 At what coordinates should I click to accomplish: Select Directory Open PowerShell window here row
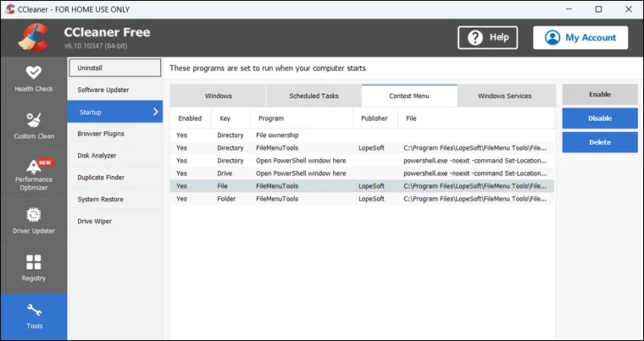362,161
